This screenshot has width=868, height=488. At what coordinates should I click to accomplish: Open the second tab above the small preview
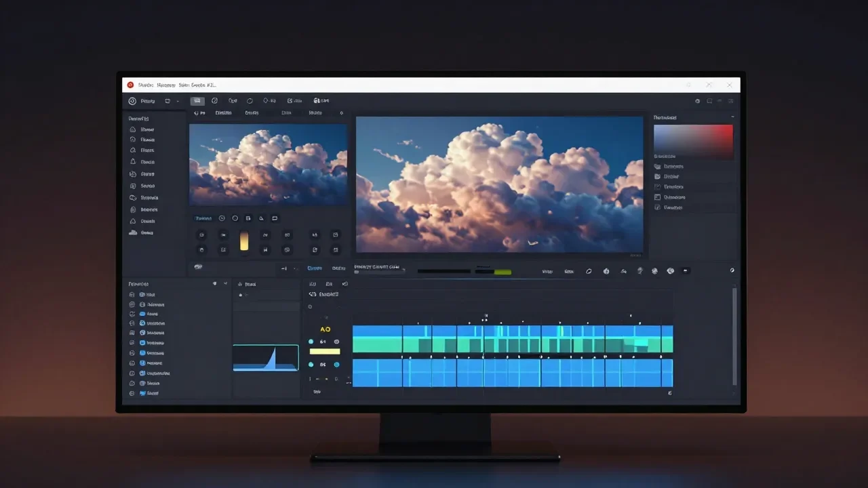point(223,113)
